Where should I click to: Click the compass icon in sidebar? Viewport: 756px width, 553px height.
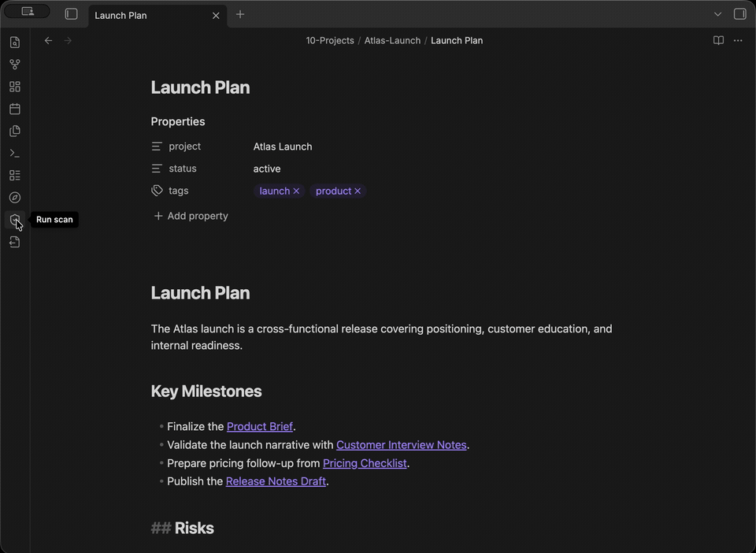pyautogui.click(x=15, y=198)
